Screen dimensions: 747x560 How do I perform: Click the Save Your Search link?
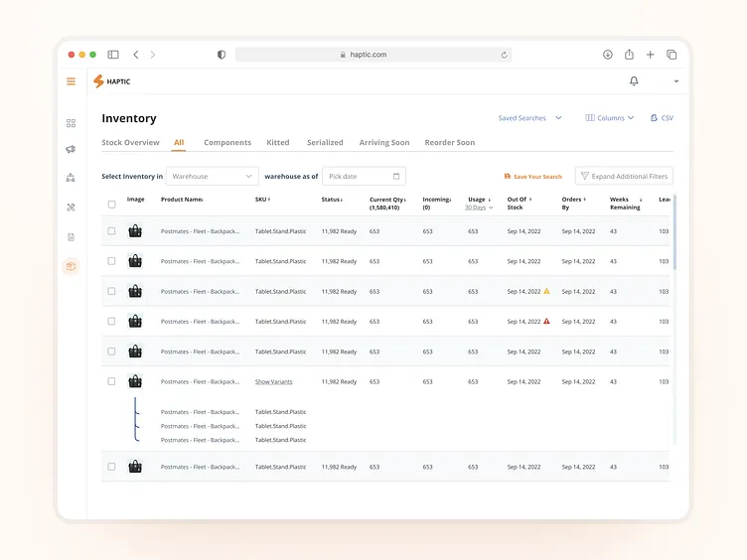(x=533, y=177)
